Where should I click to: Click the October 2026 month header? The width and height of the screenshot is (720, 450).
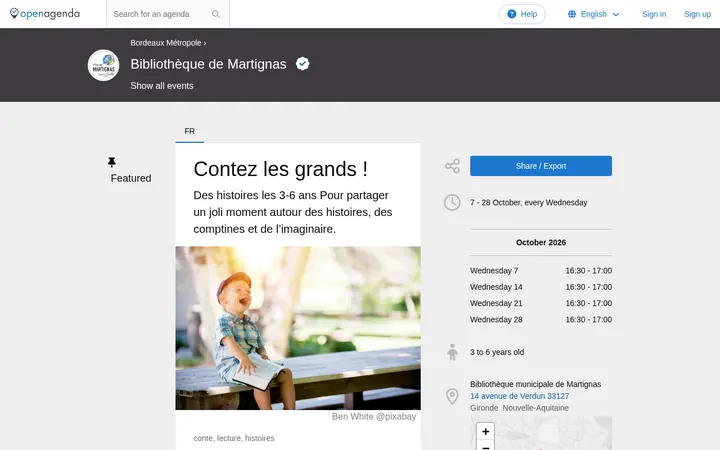click(x=540, y=242)
